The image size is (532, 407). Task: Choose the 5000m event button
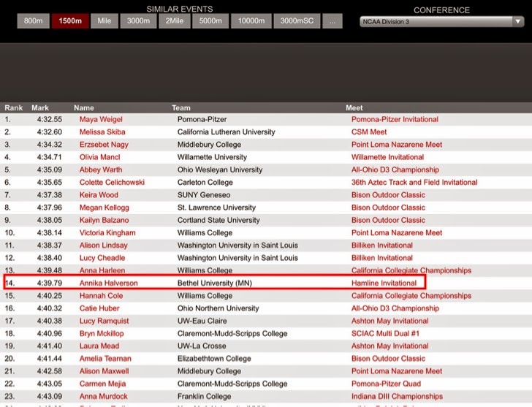(210, 21)
